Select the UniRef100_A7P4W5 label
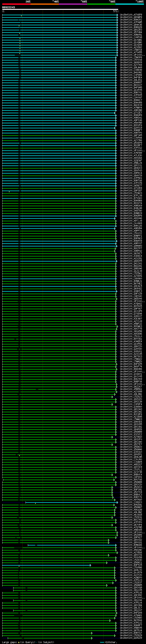The height and width of the screenshot is (644, 146). pos(131,22)
